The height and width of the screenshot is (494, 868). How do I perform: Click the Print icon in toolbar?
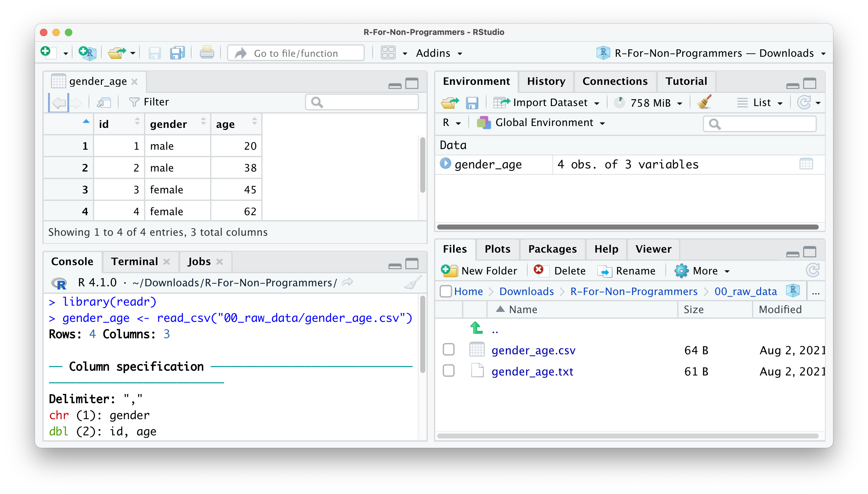(x=207, y=53)
